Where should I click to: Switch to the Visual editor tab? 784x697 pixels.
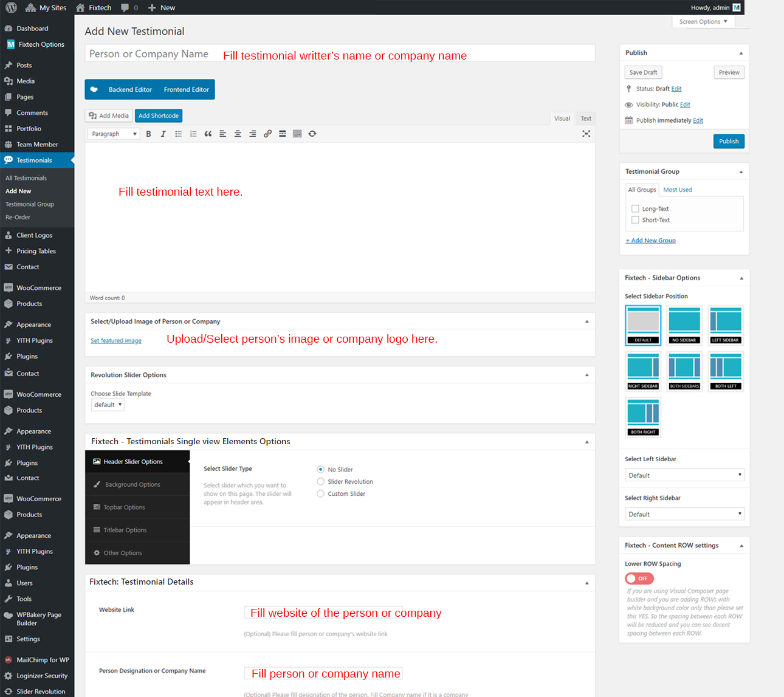pos(562,118)
